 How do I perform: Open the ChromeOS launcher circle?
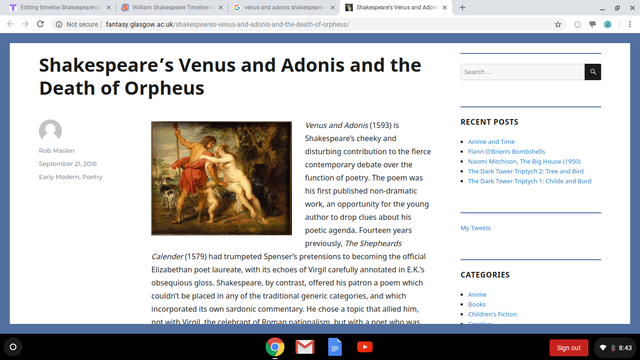pyautogui.click(x=13, y=347)
